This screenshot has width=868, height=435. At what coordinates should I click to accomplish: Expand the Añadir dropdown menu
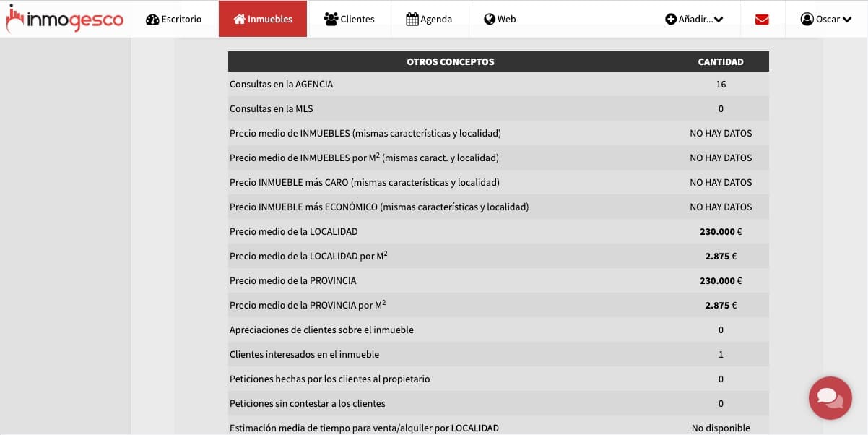point(693,19)
